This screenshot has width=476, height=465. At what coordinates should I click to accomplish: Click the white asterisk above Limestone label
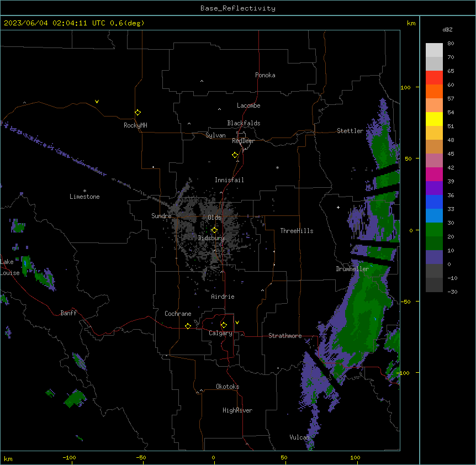tap(84, 191)
